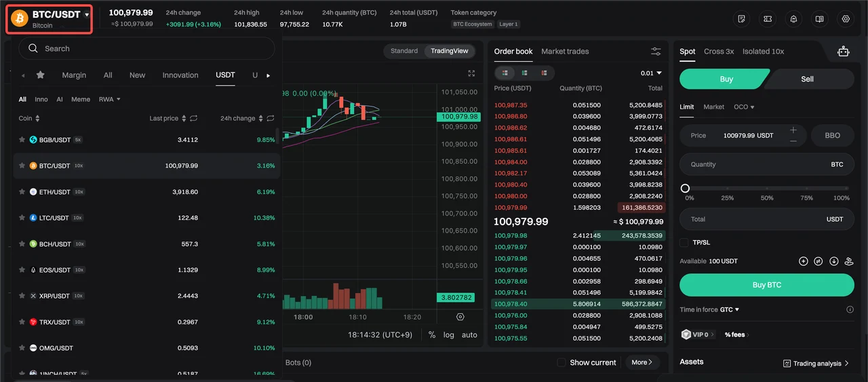Image resolution: width=868 pixels, height=382 pixels.
Task: Tick the Show current checkbox
Action: 561,362
